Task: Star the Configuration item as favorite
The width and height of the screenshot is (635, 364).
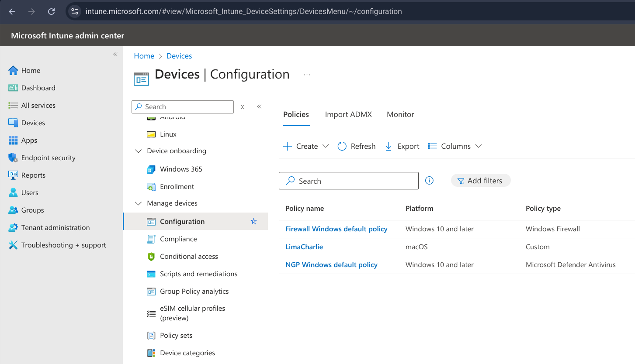Action: click(253, 221)
